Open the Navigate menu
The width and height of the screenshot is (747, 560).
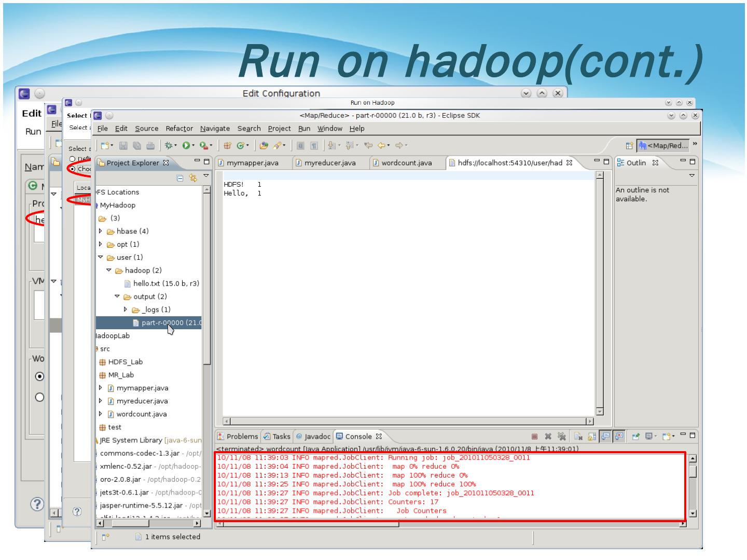point(215,129)
